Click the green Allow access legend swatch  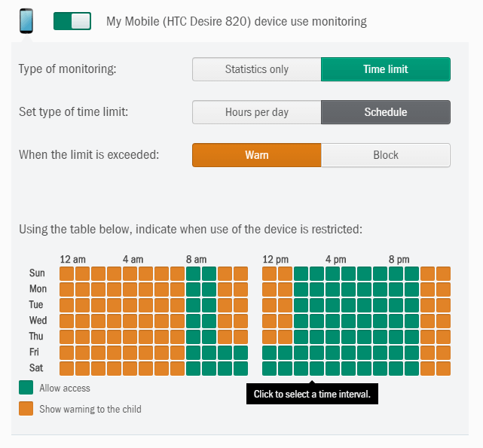[x=26, y=388]
